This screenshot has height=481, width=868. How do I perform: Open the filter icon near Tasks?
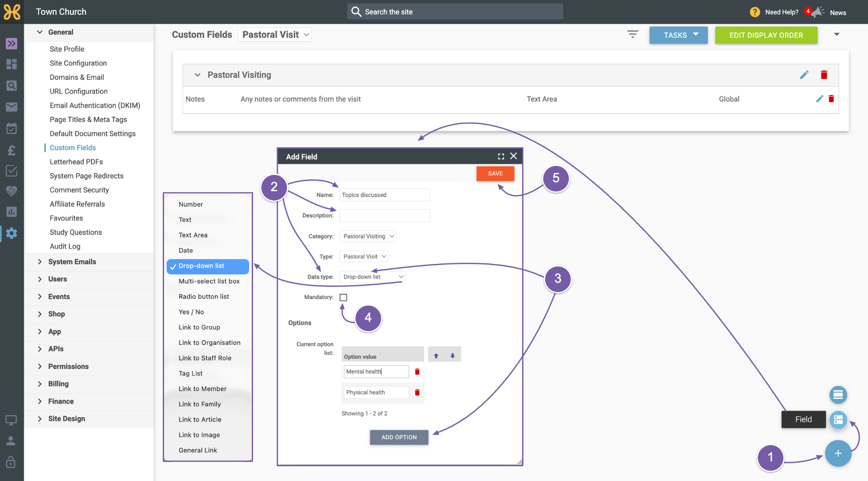pos(633,34)
